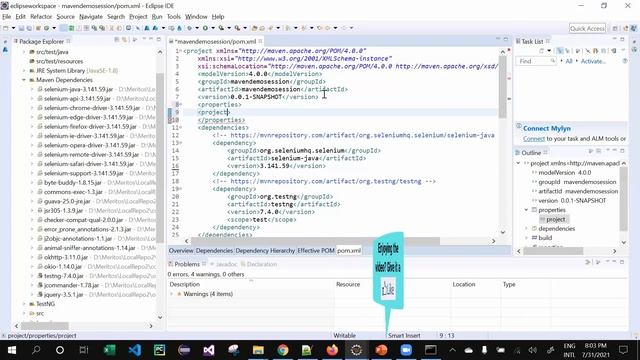The image size is (640, 360).
Task: Expand the dependencies node in Outline
Action: pyautogui.click(x=527, y=229)
